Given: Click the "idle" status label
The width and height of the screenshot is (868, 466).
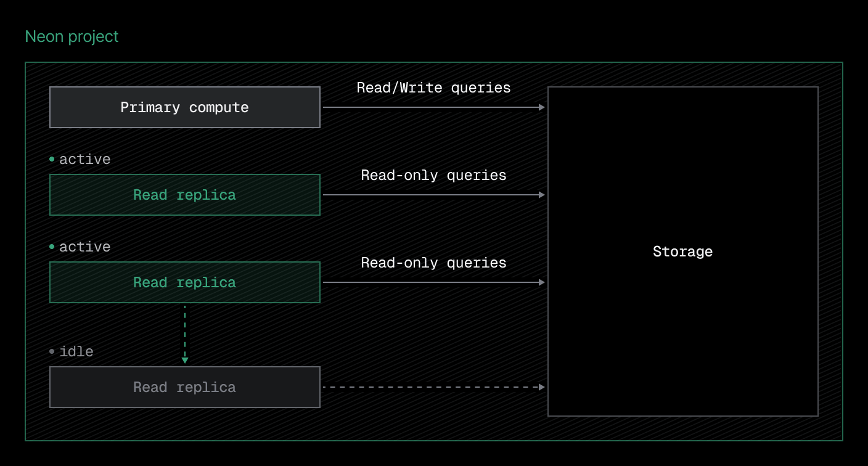Looking at the screenshot, I should pyautogui.click(x=76, y=351).
